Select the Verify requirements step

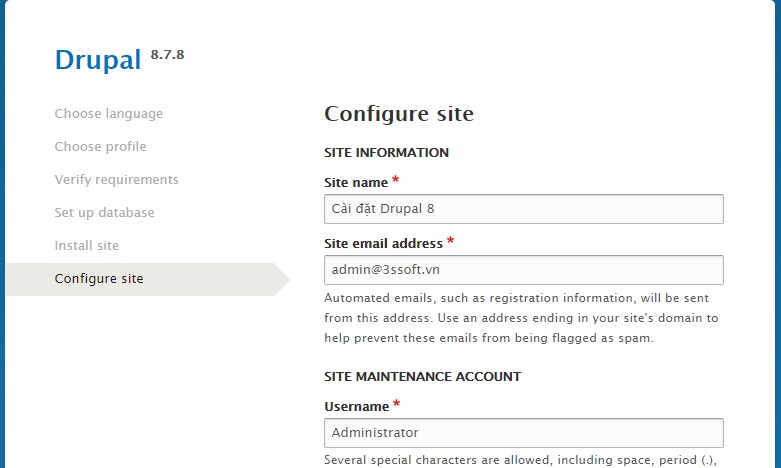click(117, 180)
